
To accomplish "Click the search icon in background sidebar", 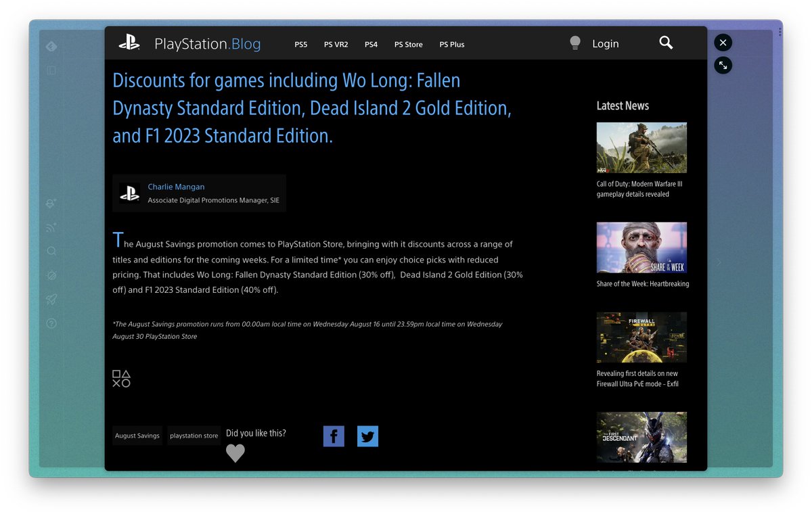I will 51,252.
